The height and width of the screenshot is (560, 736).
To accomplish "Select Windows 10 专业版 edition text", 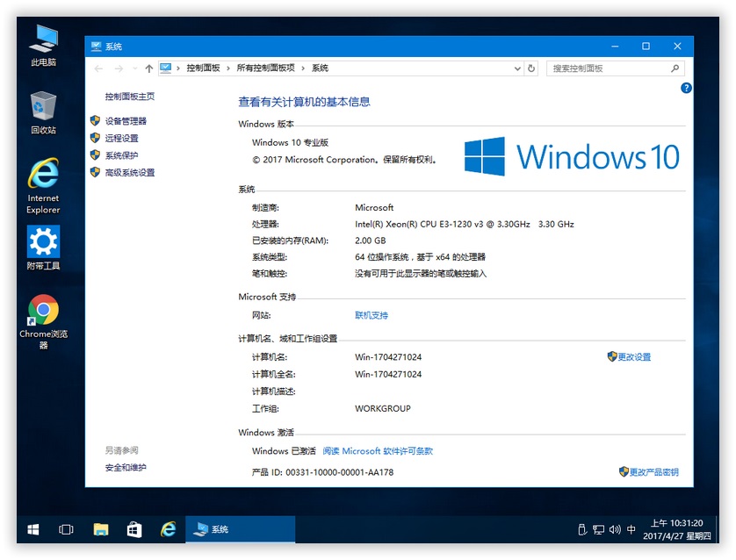I will click(290, 142).
